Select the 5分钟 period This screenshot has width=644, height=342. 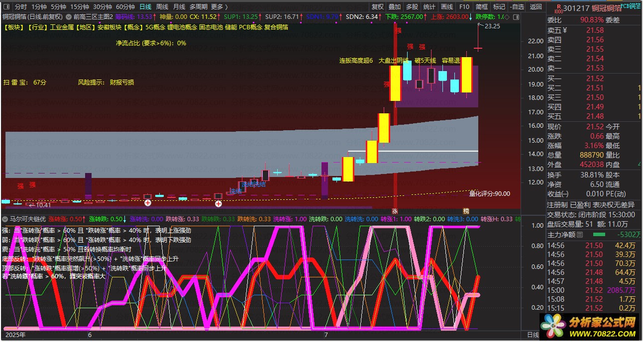coord(58,7)
